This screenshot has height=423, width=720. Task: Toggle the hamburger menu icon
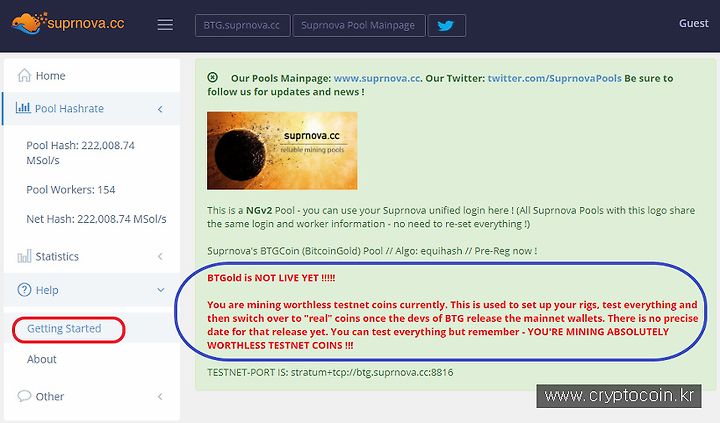click(x=165, y=25)
